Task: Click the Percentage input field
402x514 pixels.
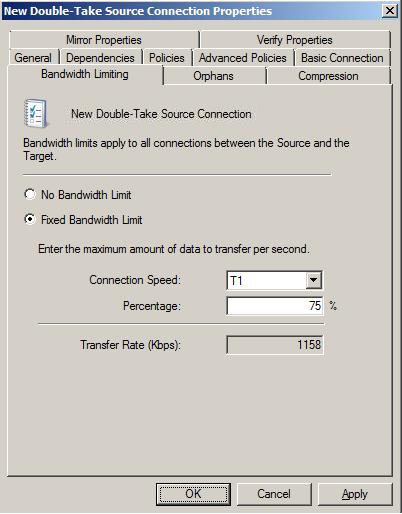Action: (x=275, y=306)
